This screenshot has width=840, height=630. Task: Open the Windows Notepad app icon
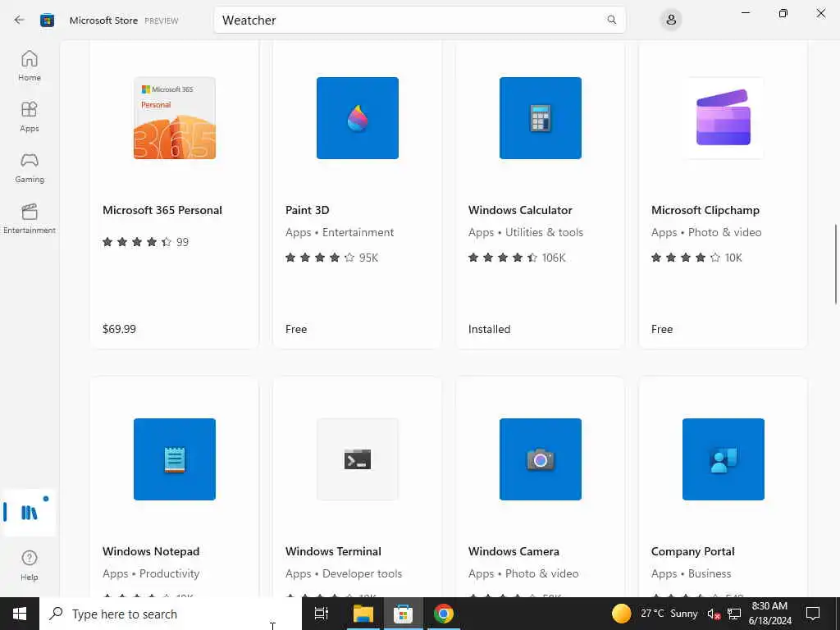tap(175, 459)
